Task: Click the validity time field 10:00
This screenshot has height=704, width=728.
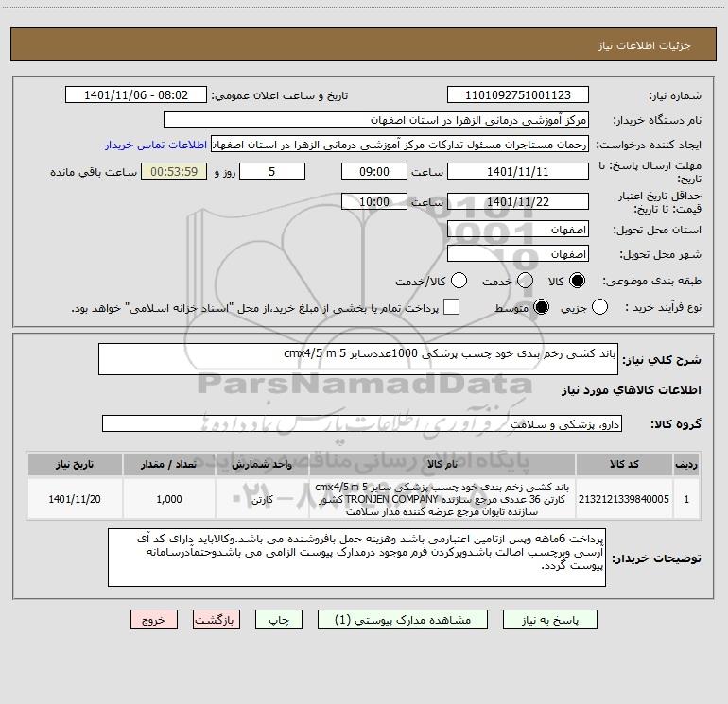Action: pos(374,202)
